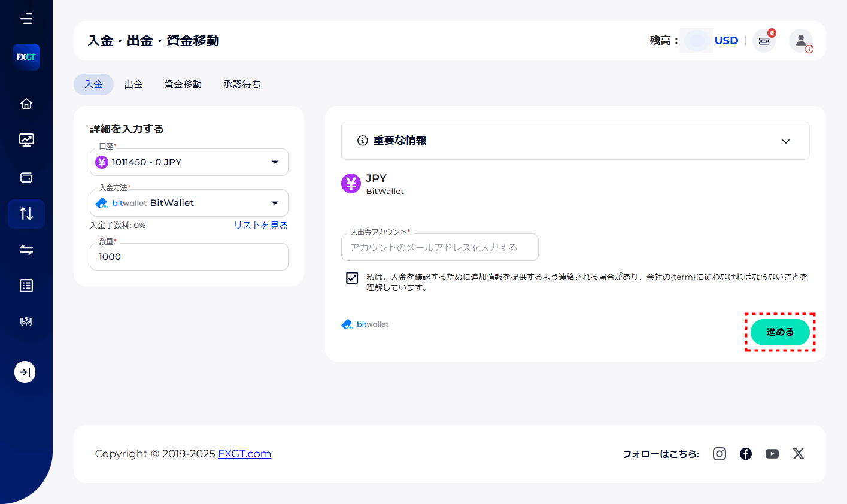Open the transfer left-right arrows icon

(x=26, y=250)
